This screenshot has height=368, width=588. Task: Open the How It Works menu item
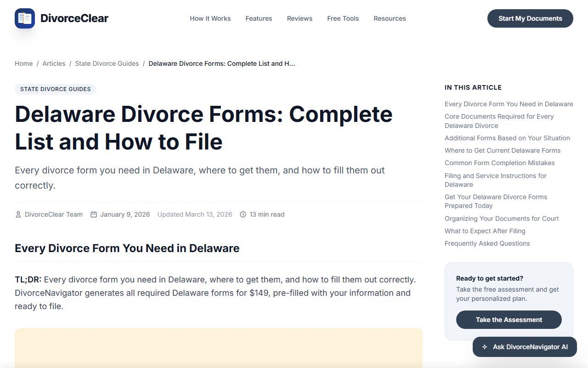(210, 18)
